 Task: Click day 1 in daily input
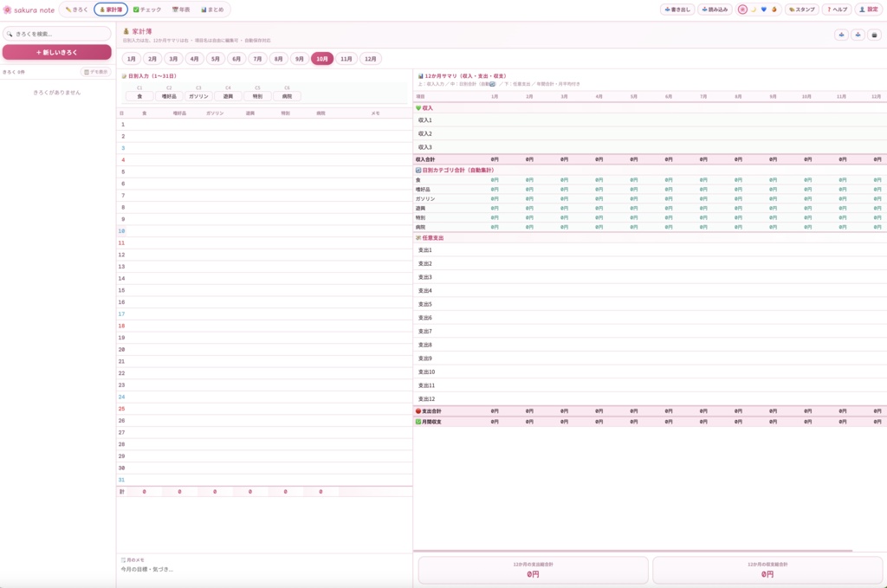pyautogui.click(x=123, y=125)
